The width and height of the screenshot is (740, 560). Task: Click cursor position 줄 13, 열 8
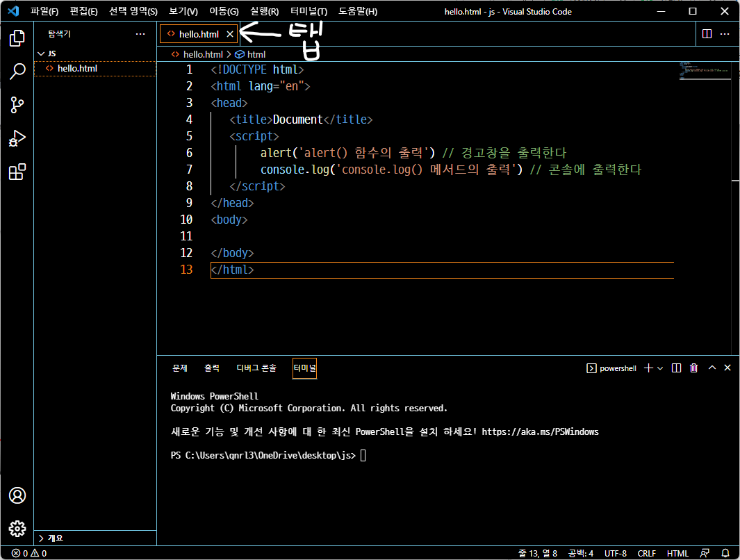(538, 553)
